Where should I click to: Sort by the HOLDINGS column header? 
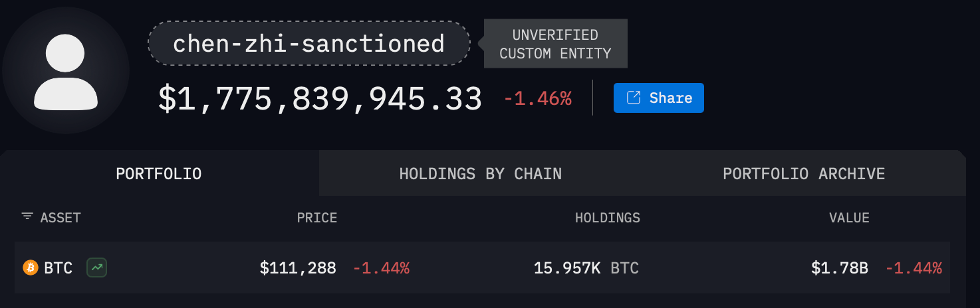pyautogui.click(x=607, y=218)
